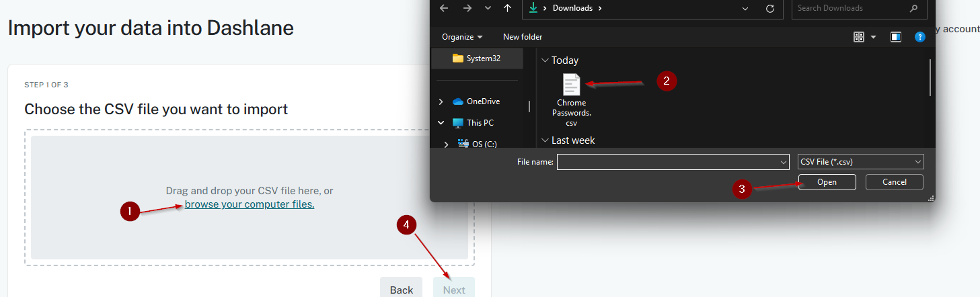Click the Chrome Passwords.csv file name
Viewport: 980px width, 297px height.
coord(571,113)
